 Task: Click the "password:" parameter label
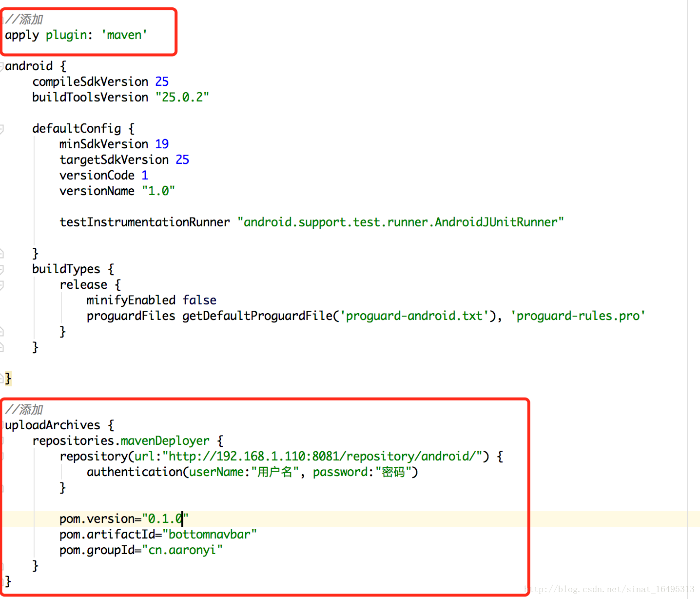tap(344, 472)
